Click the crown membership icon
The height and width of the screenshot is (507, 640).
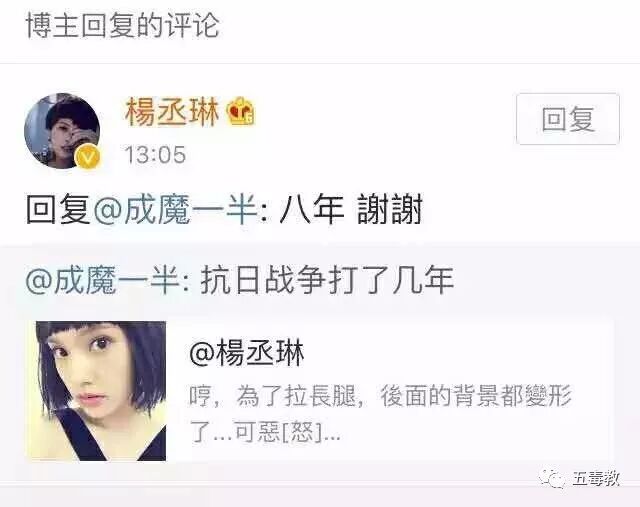pyautogui.click(x=242, y=110)
